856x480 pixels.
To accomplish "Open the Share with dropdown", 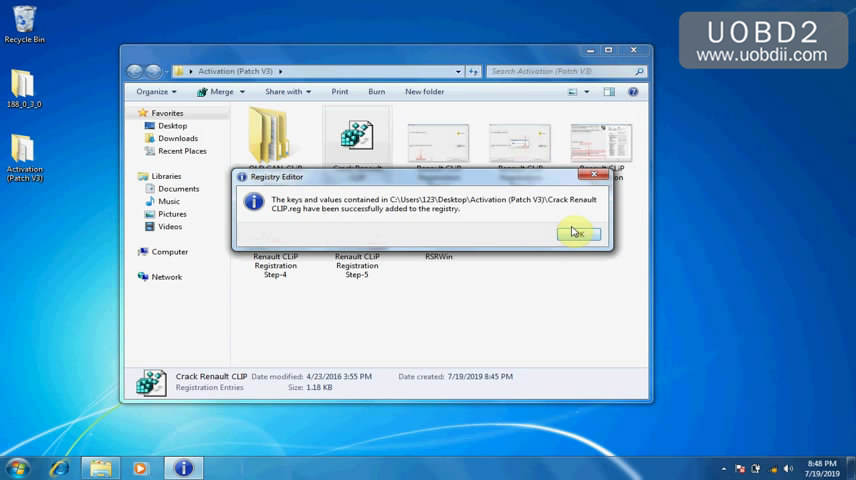I will 287,92.
